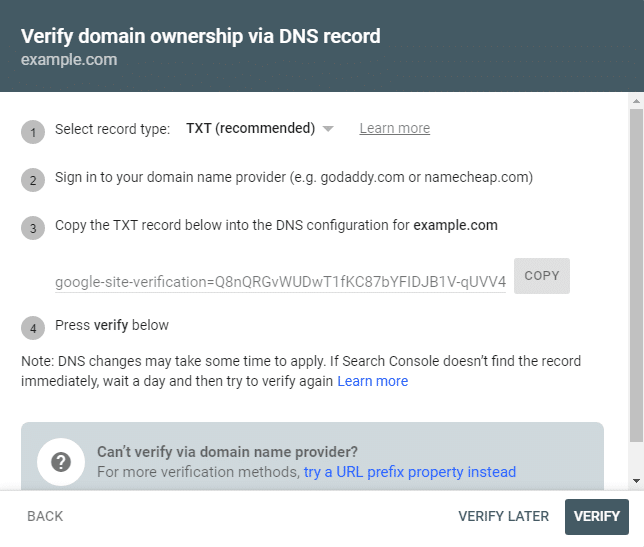Choose VERIFY LATER
The height and width of the screenshot is (547, 644).
(x=503, y=517)
